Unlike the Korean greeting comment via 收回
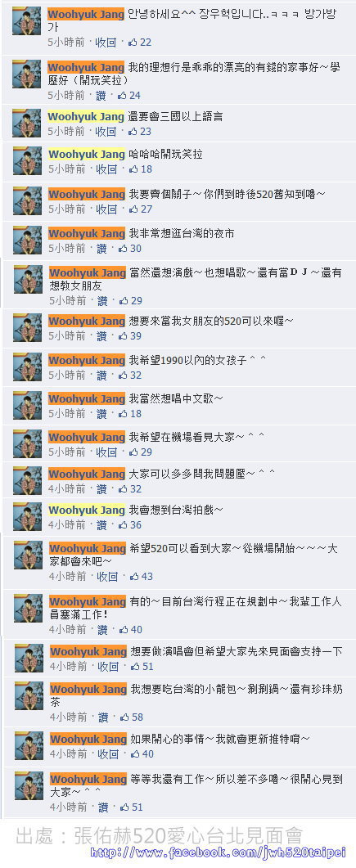356x868 pixels. coord(106,42)
